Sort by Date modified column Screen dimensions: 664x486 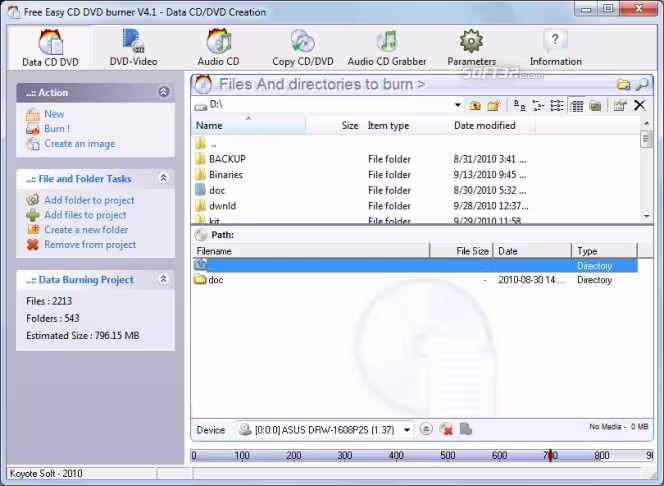pyautogui.click(x=492, y=125)
